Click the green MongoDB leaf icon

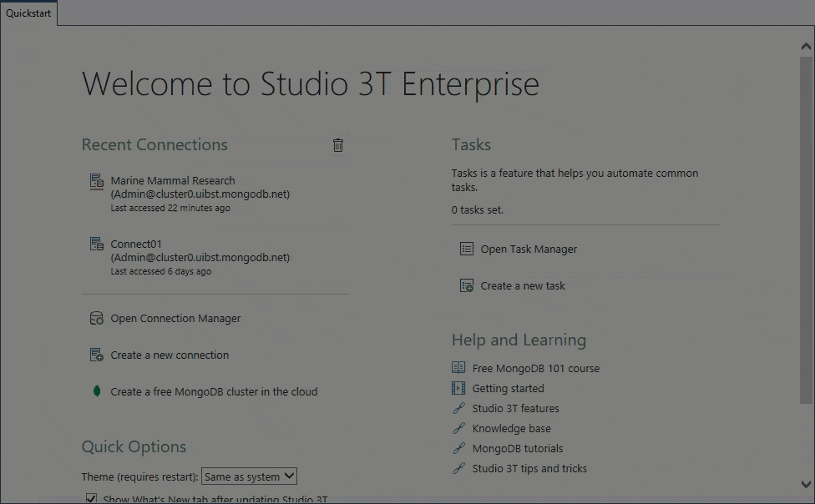pyautogui.click(x=97, y=391)
